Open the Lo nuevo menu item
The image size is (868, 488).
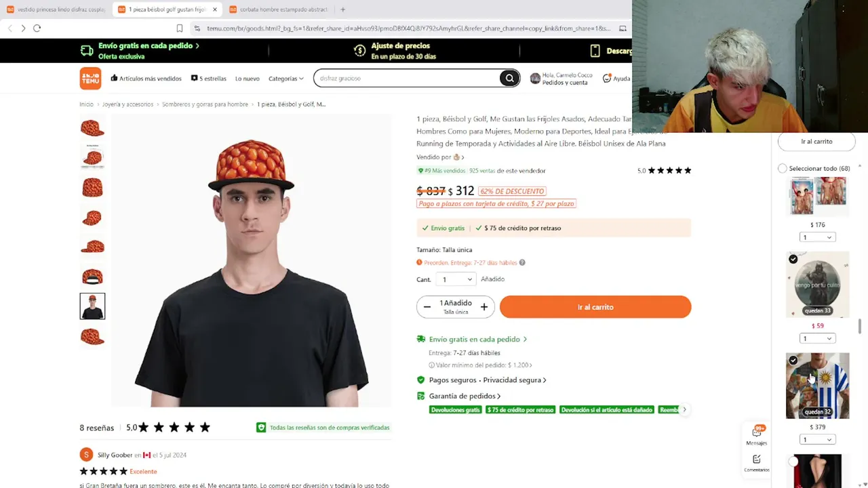click(248, 79)
